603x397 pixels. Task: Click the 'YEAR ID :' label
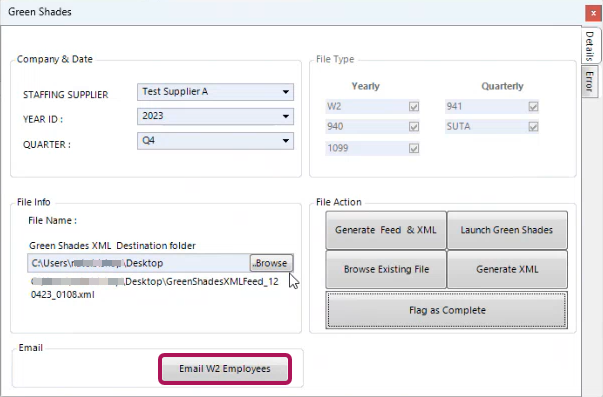[43, 119]
